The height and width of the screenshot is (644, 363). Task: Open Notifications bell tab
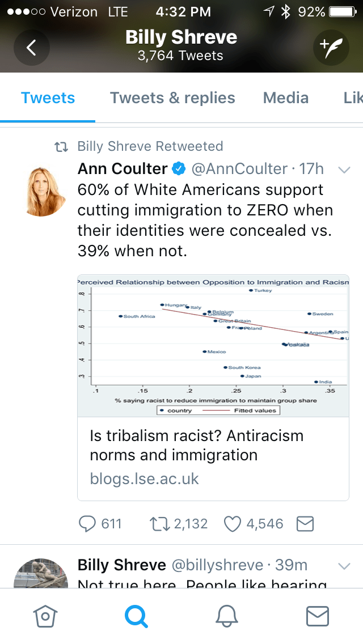(x=227, y=616)
